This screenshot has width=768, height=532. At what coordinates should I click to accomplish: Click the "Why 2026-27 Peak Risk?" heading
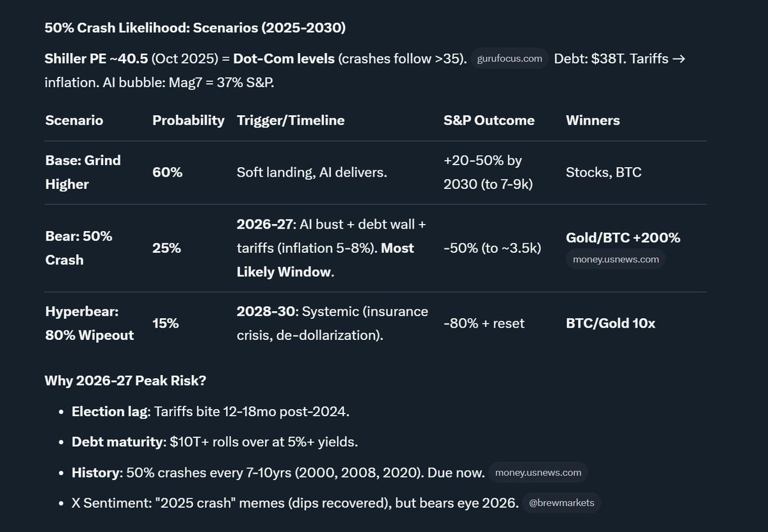(125, 381)
